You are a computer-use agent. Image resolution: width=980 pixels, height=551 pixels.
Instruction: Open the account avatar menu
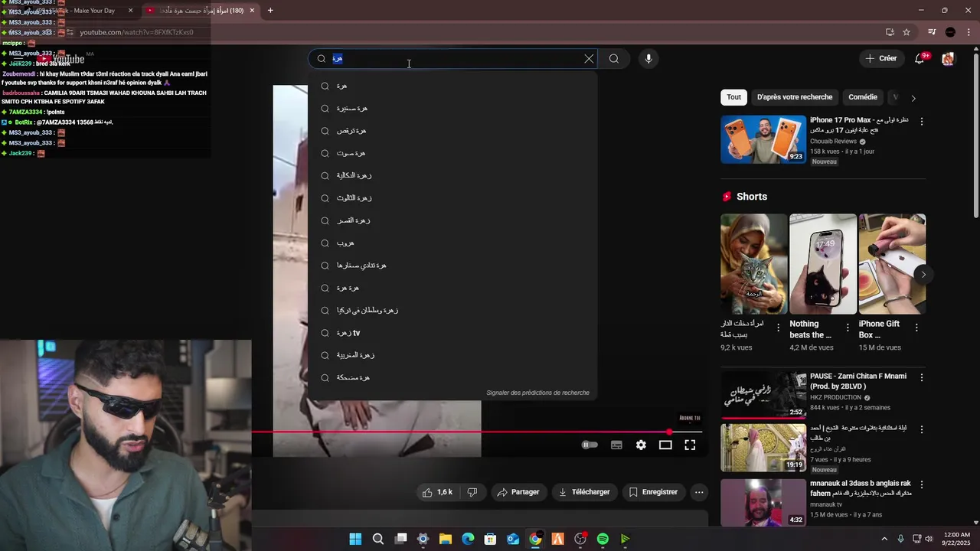(948, 59)
